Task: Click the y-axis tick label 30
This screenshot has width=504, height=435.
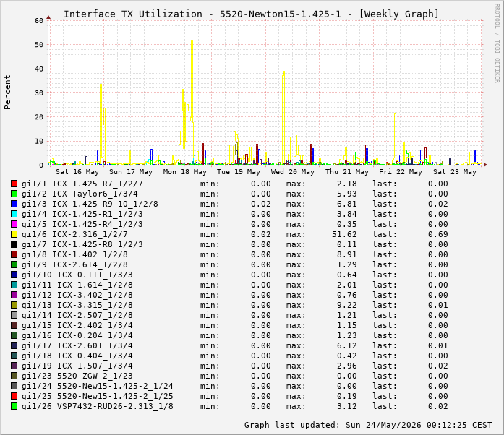Action: click(39, 92)
